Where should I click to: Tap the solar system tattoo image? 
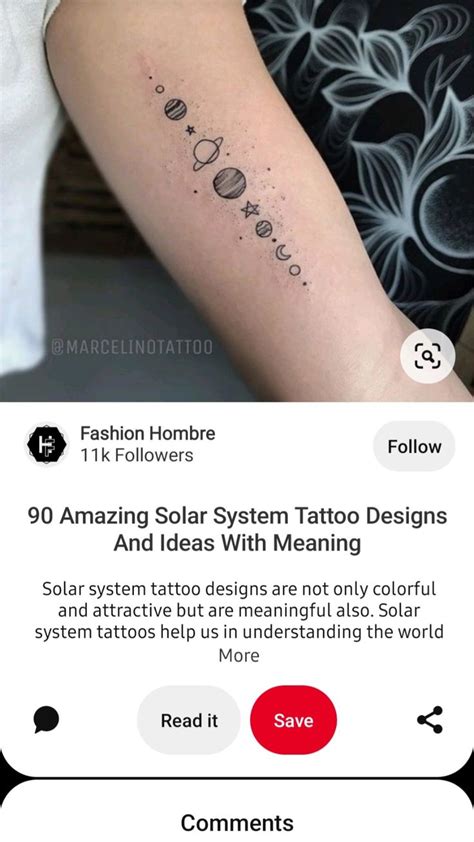(237, 200)
